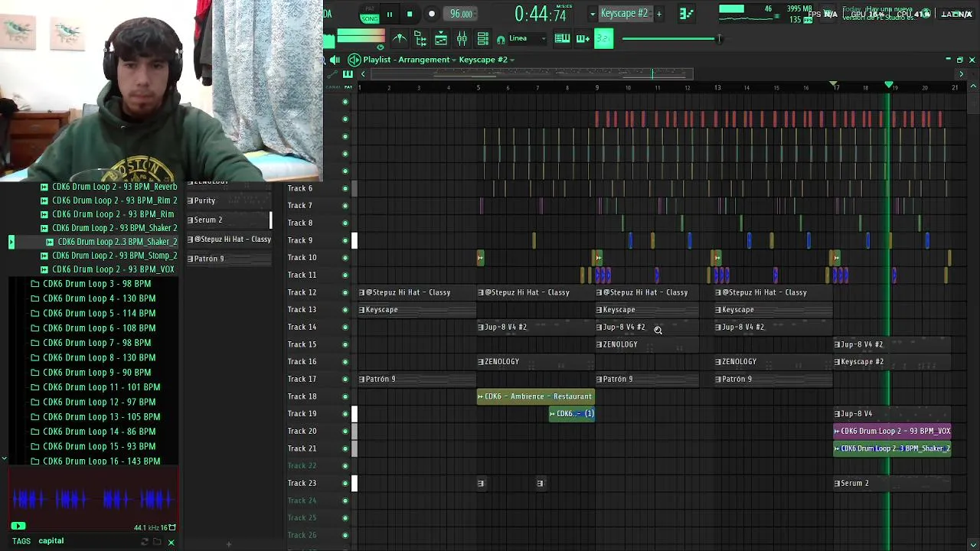Image resolution: width=980 pixels, height=551 pixels.
Task: Mute Track 20 with its green dot
Action: 345,431
